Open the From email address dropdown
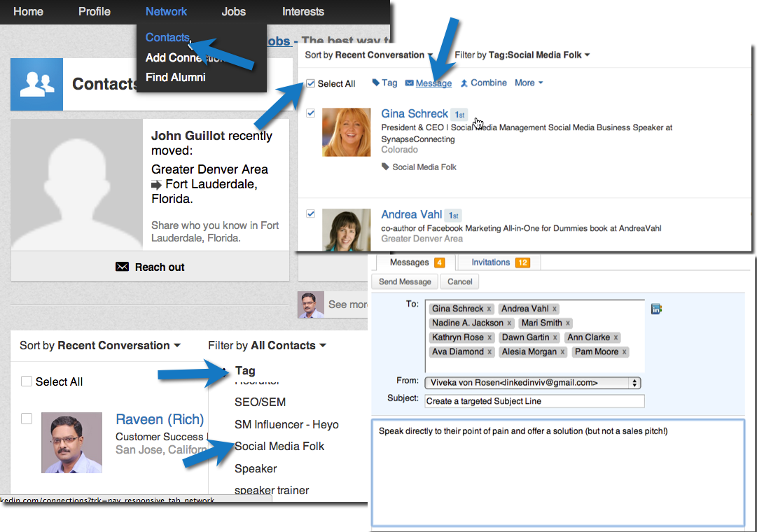 click(533, 383)
